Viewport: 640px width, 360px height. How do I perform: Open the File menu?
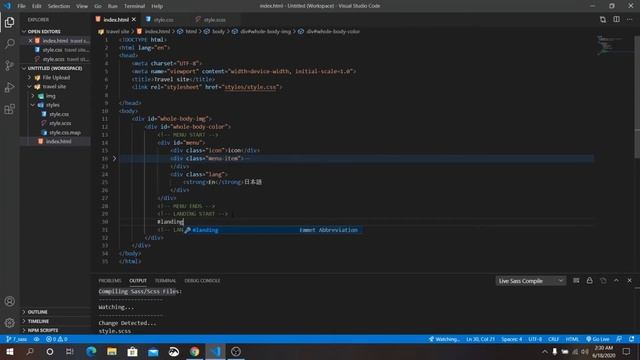click(x=21, y=6)
